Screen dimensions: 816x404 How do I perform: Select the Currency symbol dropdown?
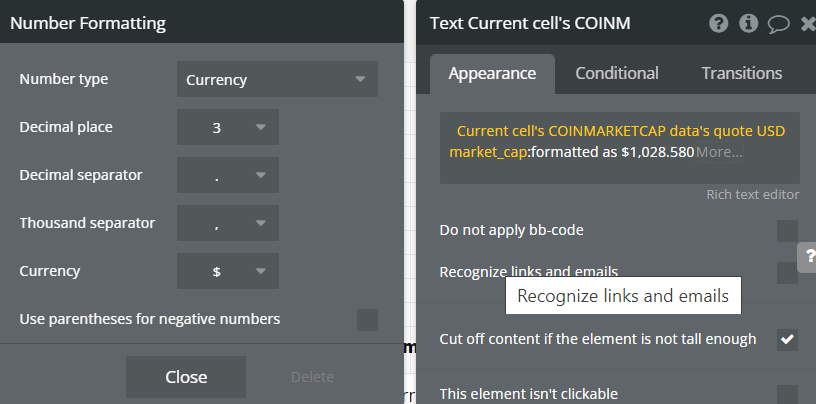(228, 271)
